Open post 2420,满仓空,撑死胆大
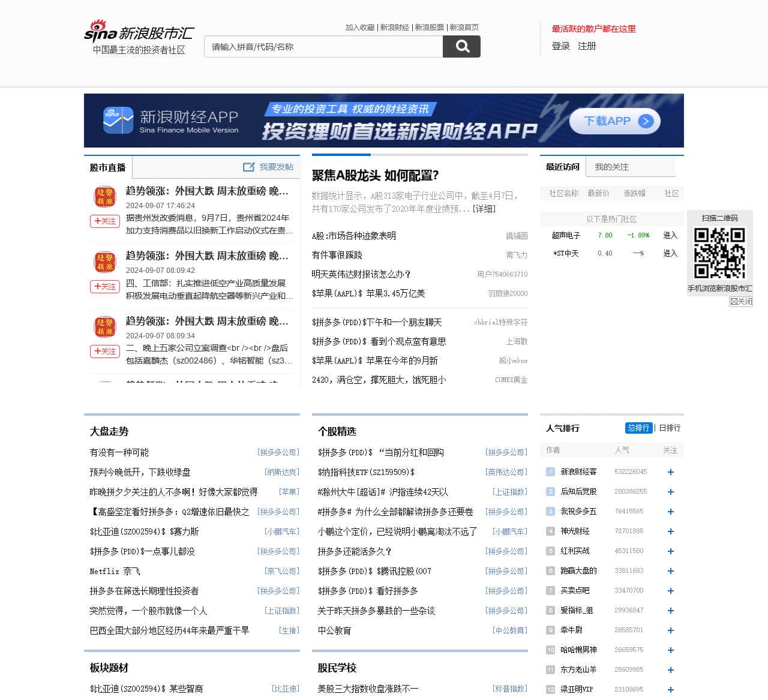Viewport: 768px width, 700px height. click(379, 380)
